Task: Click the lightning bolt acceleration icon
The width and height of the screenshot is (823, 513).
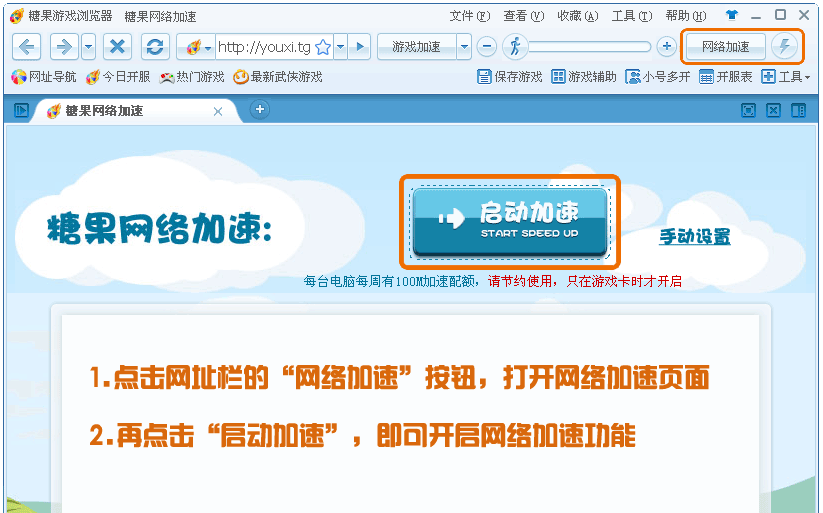Action: click(784, 46)
